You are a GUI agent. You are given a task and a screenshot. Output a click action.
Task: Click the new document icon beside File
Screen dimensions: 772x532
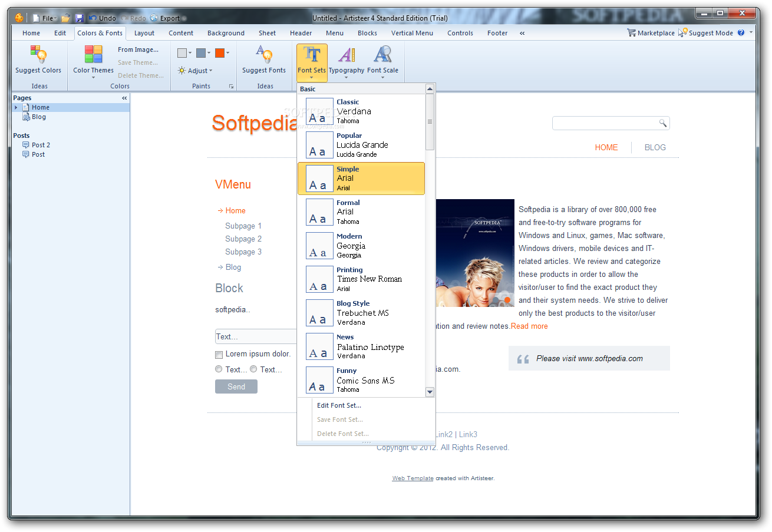[37, 18]
